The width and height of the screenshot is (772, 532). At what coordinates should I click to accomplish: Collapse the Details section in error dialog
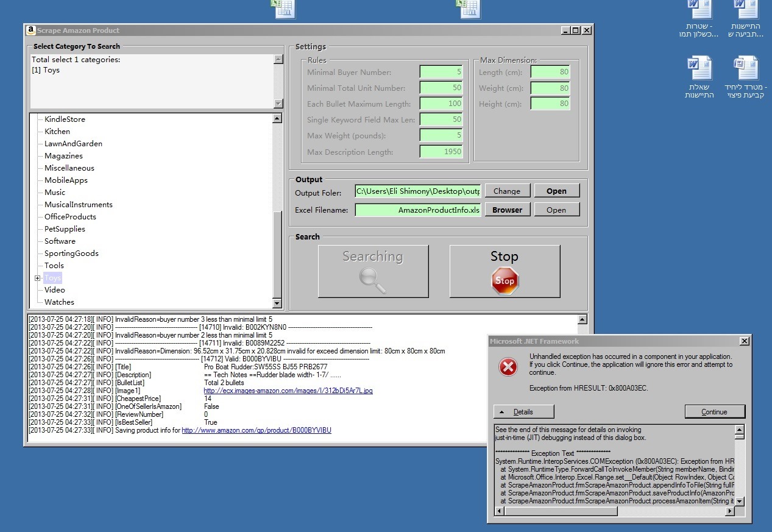[x=523, y=411]
